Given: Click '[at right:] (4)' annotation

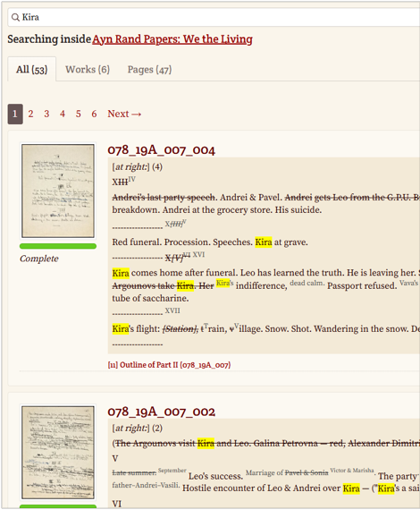Looking at the screenshot, I should click(138, 167).
